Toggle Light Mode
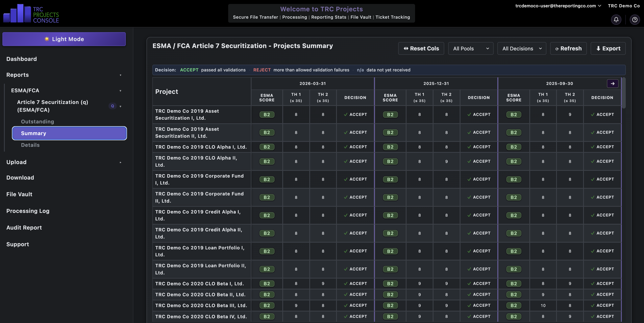This screenshot has height=323, width=644. click(x=64, y=39)
